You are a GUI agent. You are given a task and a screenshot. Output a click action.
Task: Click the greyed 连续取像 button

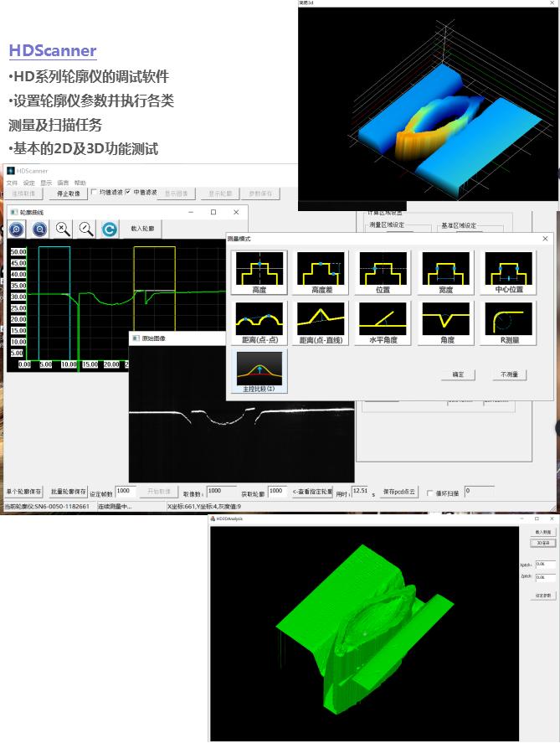coord(23,193)
